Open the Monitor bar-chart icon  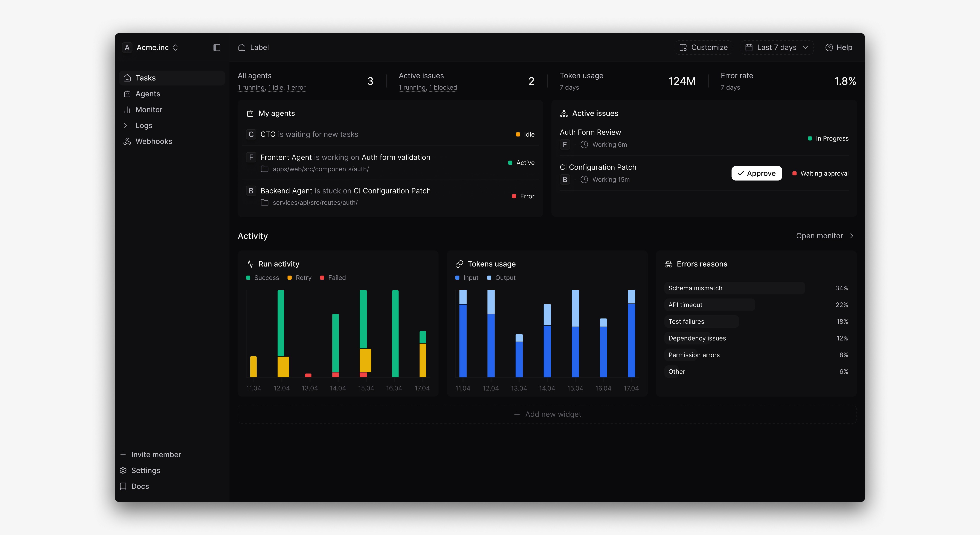click(127, 110)
